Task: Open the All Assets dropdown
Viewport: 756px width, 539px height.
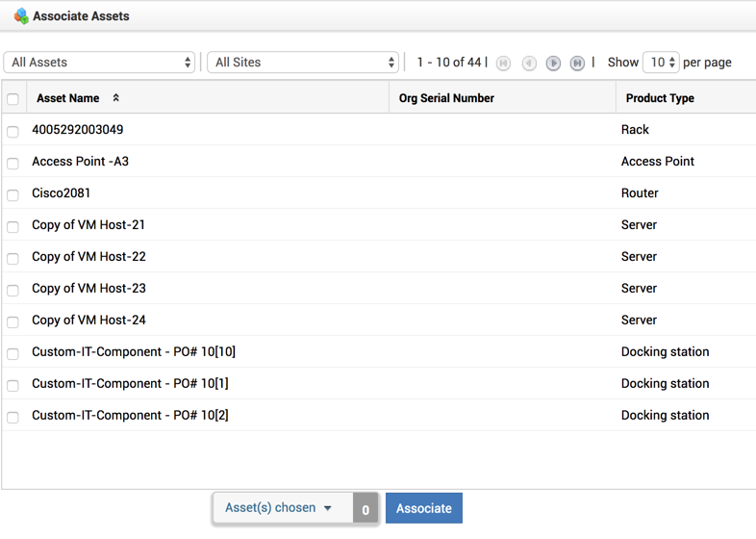Action: click(100, 63)
